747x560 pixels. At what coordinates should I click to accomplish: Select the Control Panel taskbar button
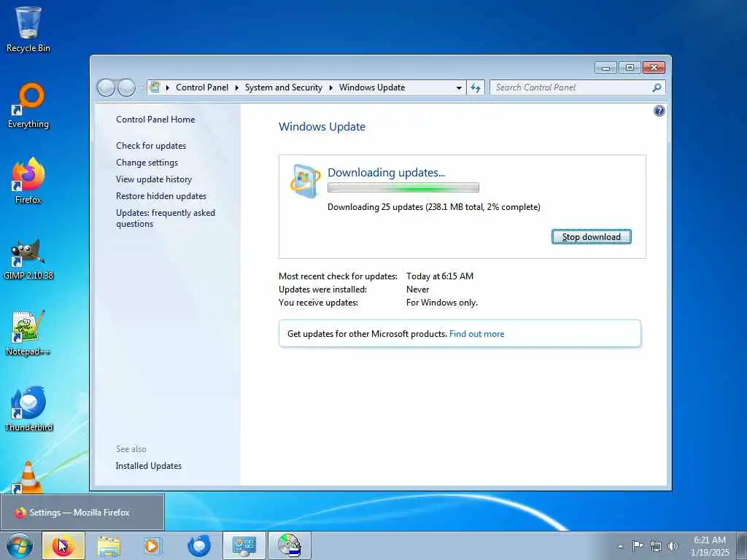tap(244, 545)
